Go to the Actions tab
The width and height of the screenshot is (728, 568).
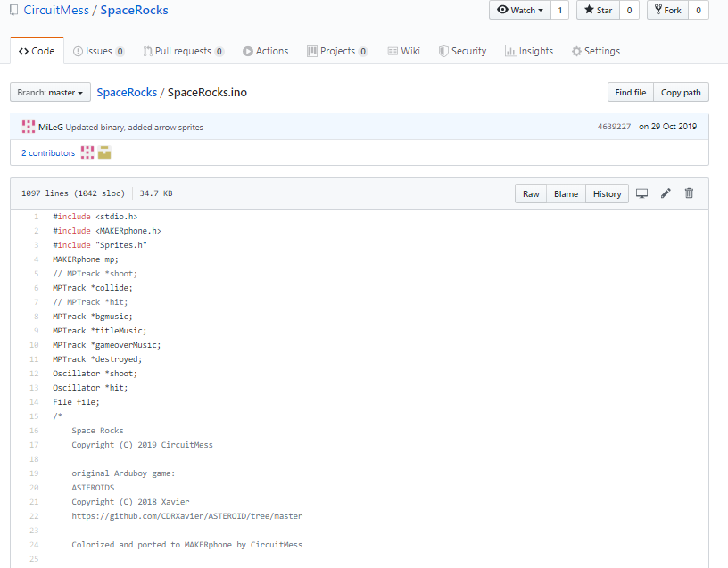point(266,51)
